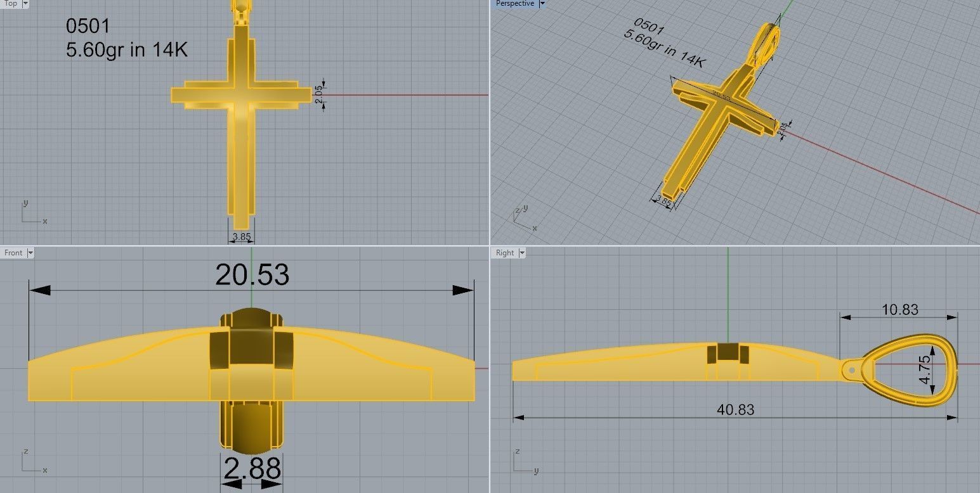The image size is (980, 493).
Task: Open the Perspective viewport dropdown arrow
Action: point(542,4)
